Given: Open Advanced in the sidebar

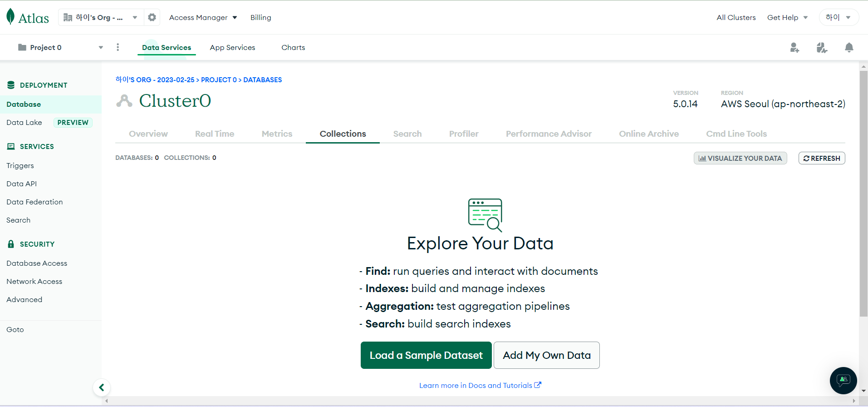Looking at the screenshot, I should tap(24, 299).
